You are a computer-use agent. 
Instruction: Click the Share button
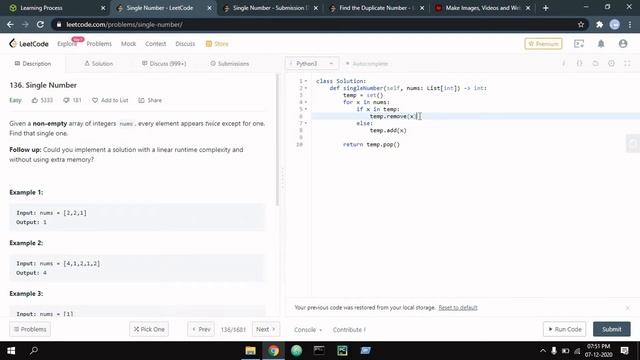click(150, 100)
